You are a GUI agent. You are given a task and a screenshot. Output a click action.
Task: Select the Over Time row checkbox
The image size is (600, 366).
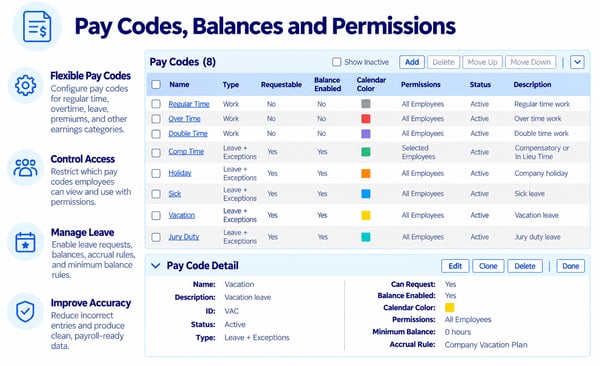tap(156, 119)
